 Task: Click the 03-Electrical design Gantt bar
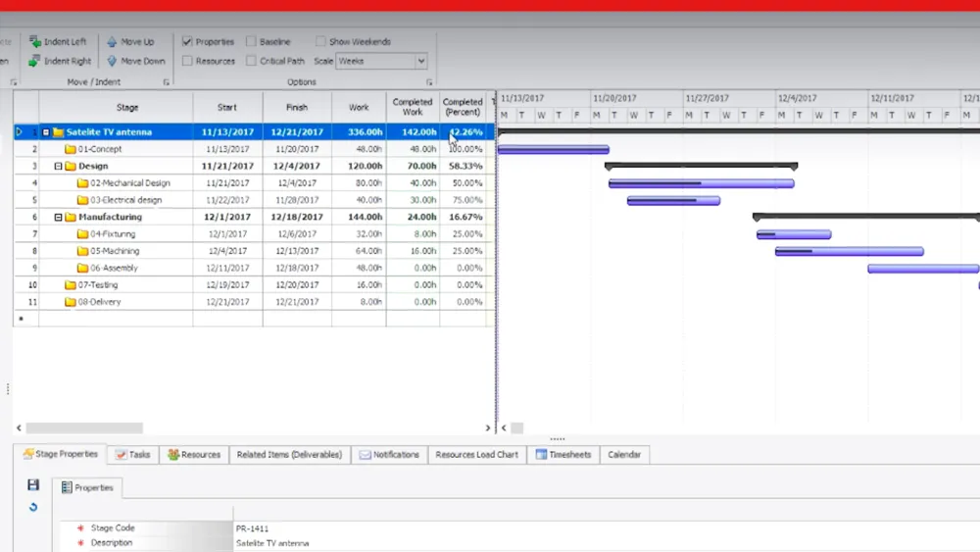(x=674, y=201)
